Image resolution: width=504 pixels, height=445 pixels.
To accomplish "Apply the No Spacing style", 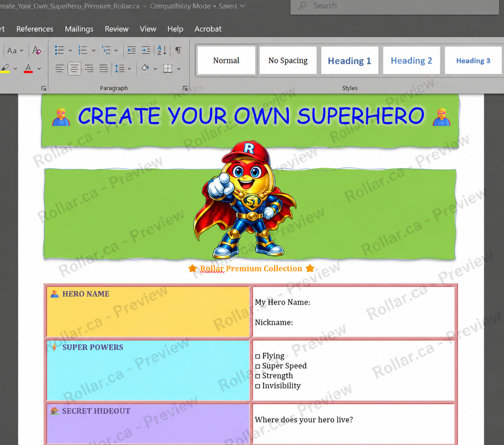I will pyautogui.click(x=288, y=61).
